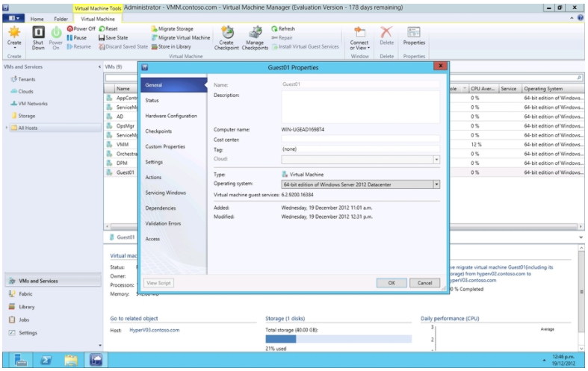Click Resume in the ribbon
Image resolution: width=588 pixels, height=371 pixels.
tap(78, 47)
